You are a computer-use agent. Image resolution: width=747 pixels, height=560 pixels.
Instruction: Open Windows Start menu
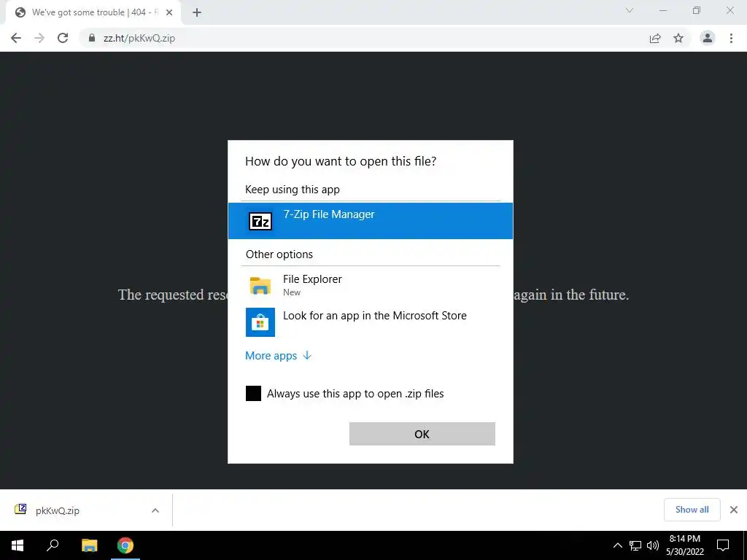[x=18, y=545]
